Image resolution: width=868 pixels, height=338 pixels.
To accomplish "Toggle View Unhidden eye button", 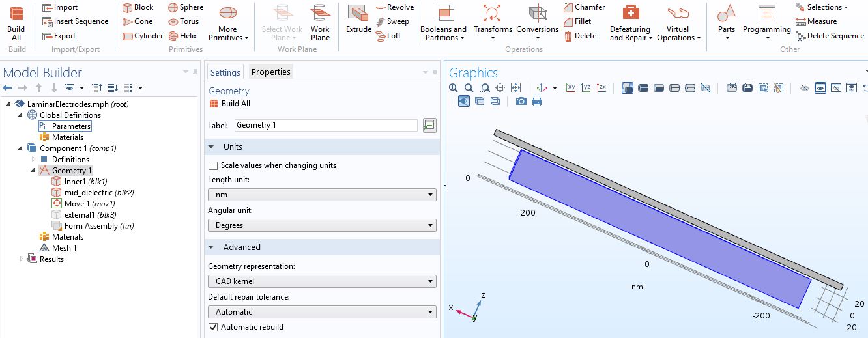I will [x=820, y=88].
